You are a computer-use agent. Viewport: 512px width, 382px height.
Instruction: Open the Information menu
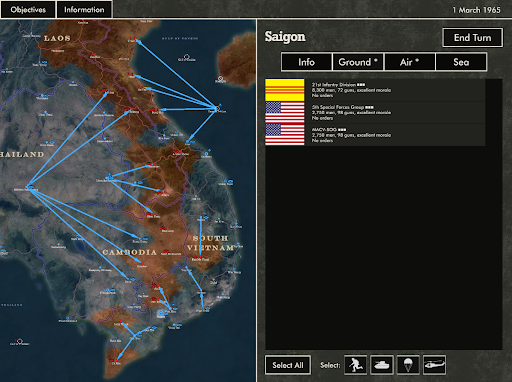coord(84,10)
